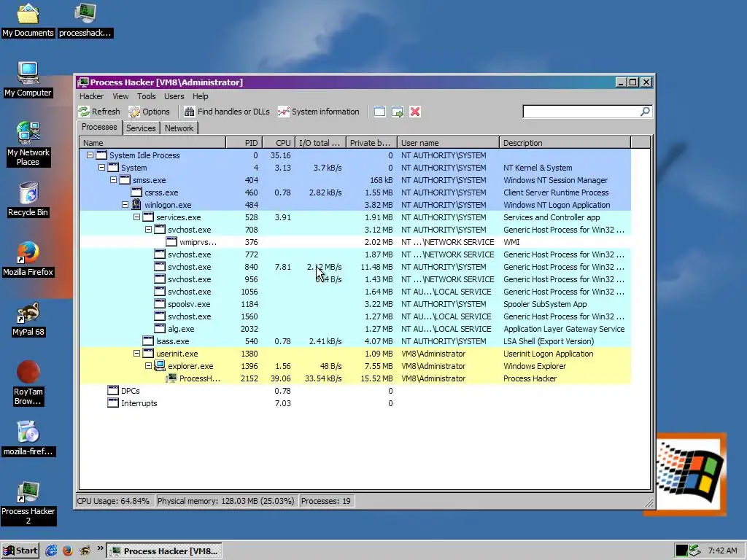Collapse the services.exe tree node
Viewport: 747px width, 560px height.
point(136,217)
